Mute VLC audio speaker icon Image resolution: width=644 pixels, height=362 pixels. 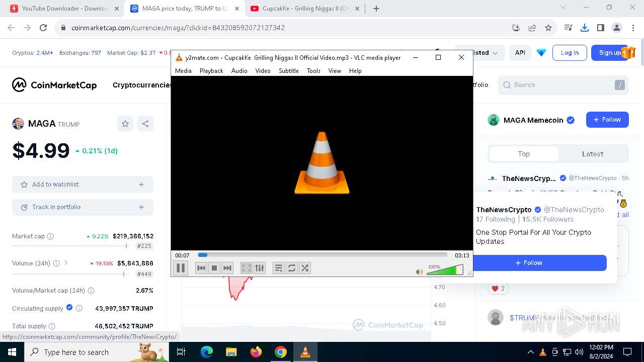point(420,272)
